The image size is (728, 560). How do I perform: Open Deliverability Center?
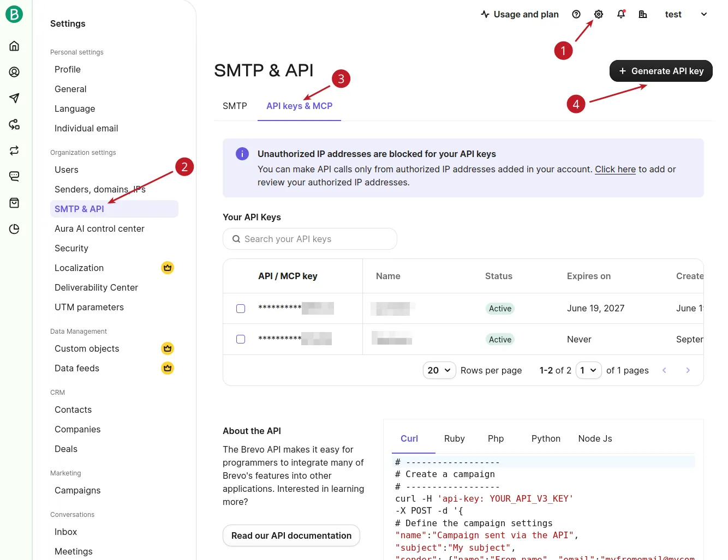pos(96,287)
